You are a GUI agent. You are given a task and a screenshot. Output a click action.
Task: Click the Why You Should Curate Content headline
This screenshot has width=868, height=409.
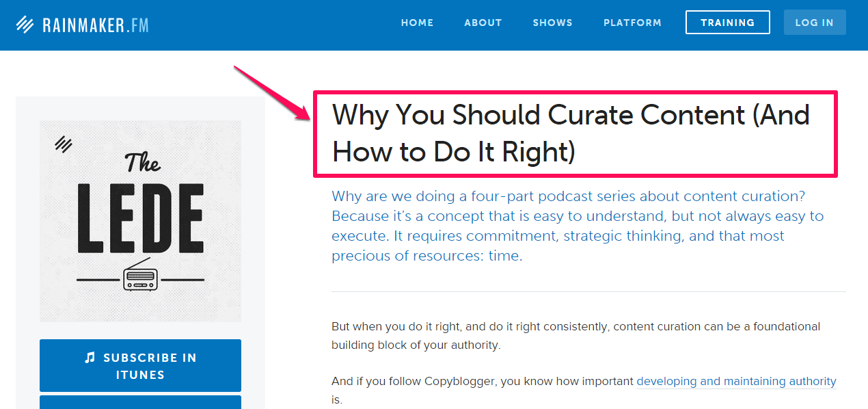click(571, 133)
